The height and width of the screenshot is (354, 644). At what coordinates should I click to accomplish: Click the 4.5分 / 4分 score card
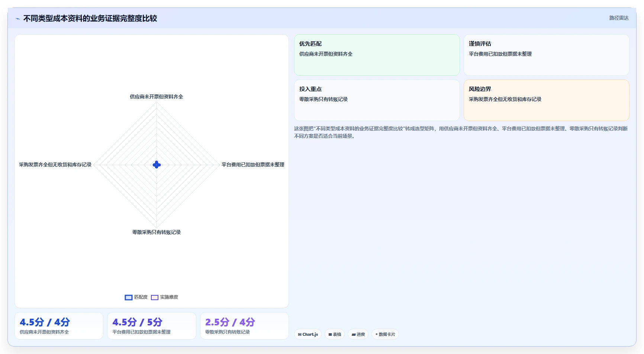tap(59, 326)
